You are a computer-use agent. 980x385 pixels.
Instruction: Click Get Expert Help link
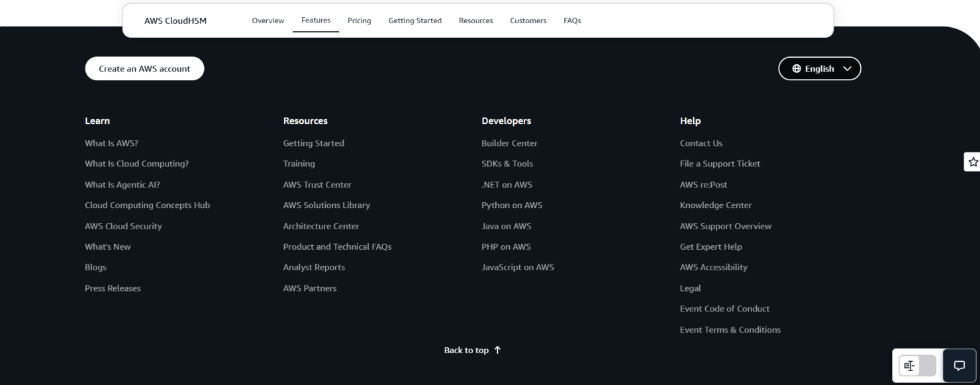[x=711, y=247]
